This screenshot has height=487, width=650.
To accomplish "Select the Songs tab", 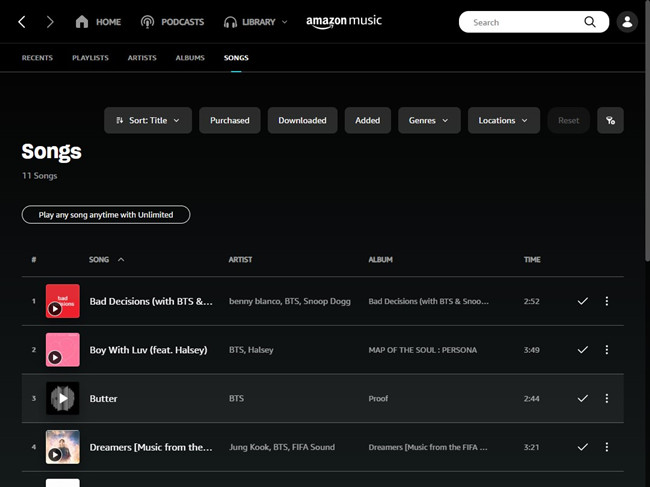I will (236, 58).
